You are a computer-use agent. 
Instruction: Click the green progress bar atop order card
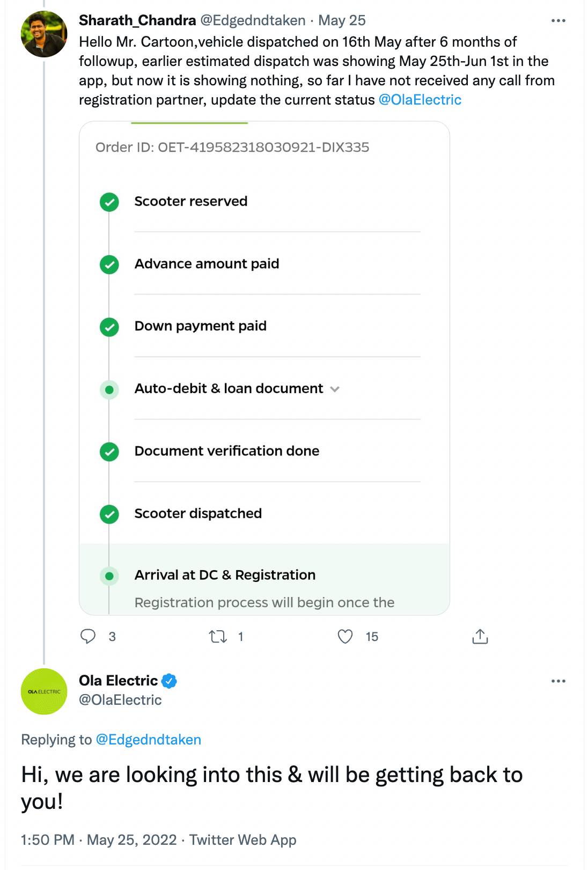pos(189,123)
